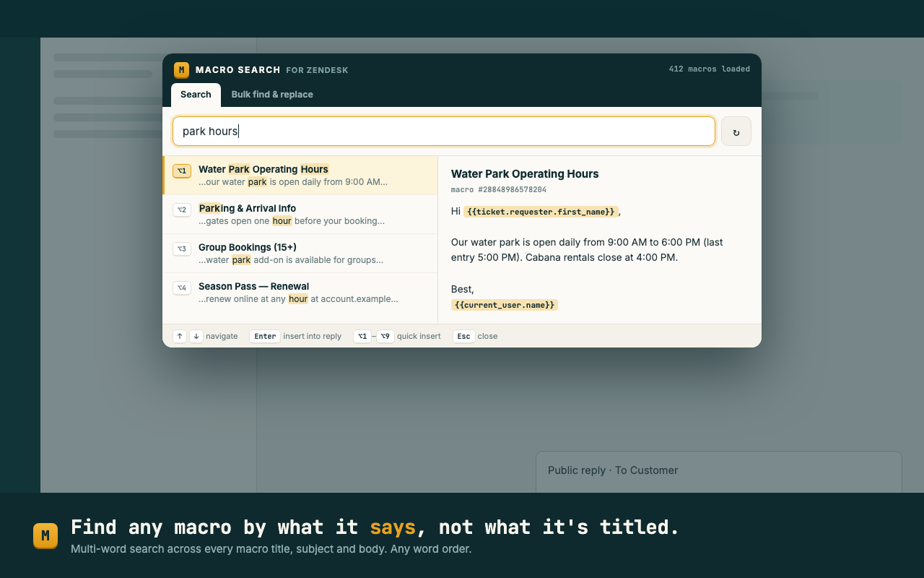Click the Esc key hint
Image resolution: width=924 pixels, height=578 pixels.
click(x=463, y=337)
